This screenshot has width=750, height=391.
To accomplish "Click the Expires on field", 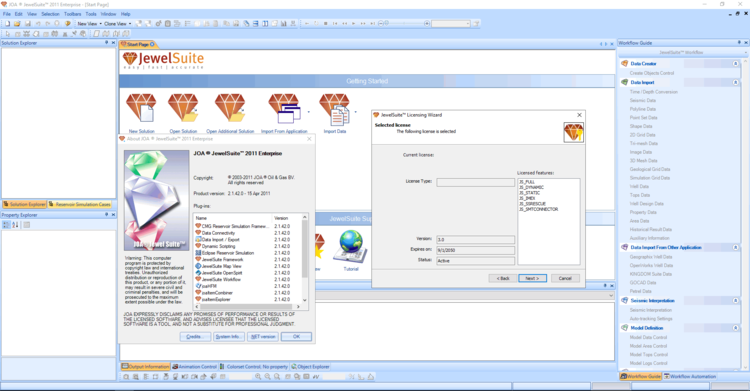I will pyautogui.click(x=475, y=250).
